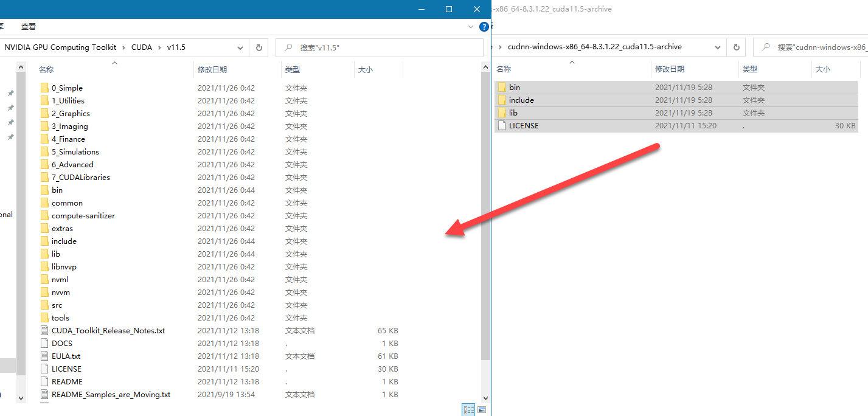The height and width of the screenshot is (416, 868).
Task: Click the cudnn-windows-x86_64-8.3.1.22_cuda11.5-archive breadcrumb
Action: [595, 47]
